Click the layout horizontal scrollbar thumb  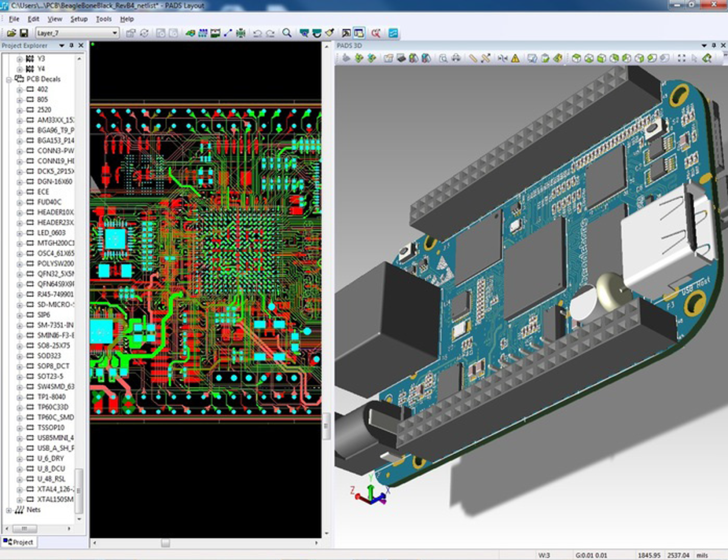tap(165, 542)
